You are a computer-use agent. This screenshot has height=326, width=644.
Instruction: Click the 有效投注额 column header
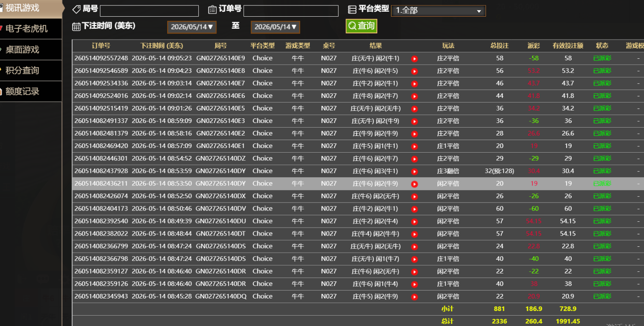[568, 46]
